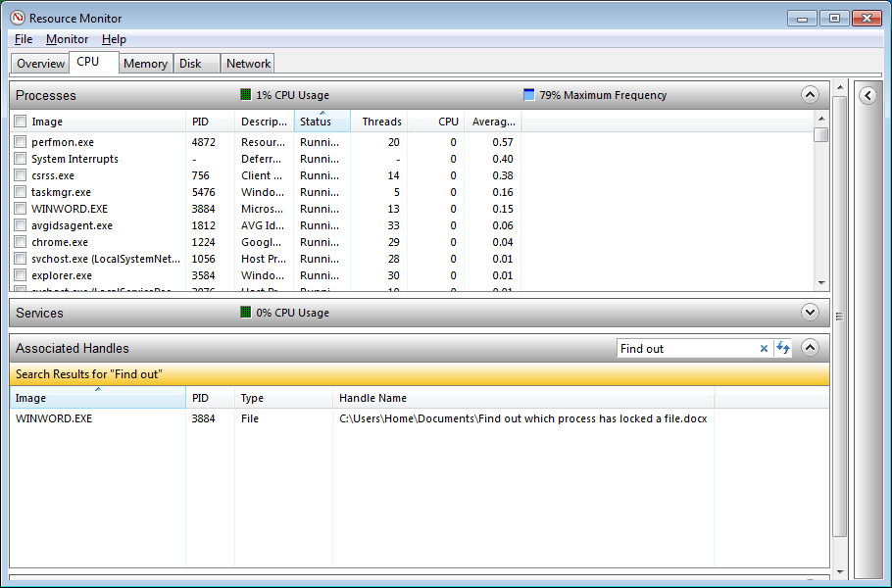This screenshot has height=588, width=892.
Task: Click the blue Maximum Frequency indicator
Action: (529, 94)
